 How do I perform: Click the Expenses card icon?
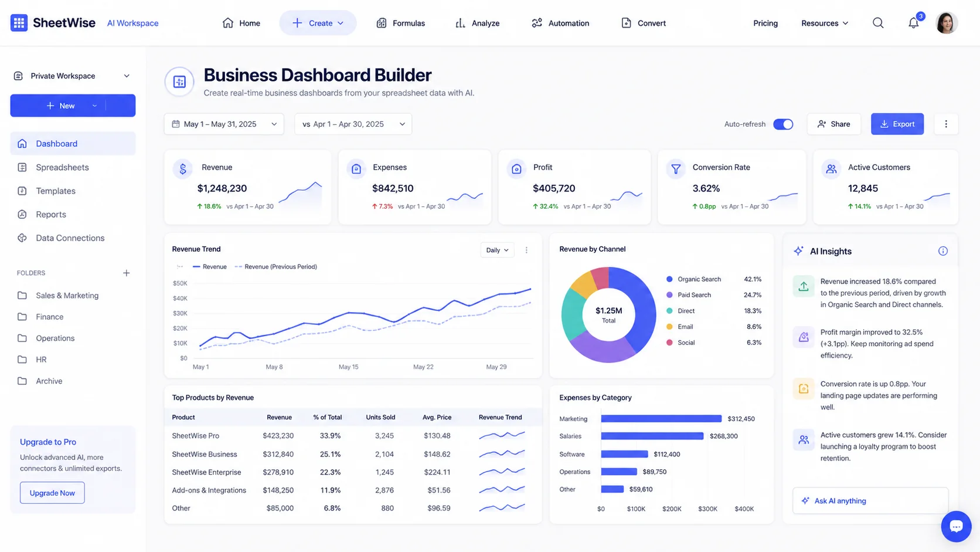pos(356,169)
